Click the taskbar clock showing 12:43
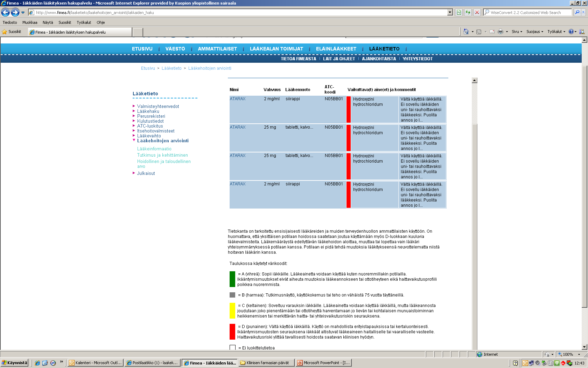This screenshot has width=588, height=368. click(x=579, y=363)
